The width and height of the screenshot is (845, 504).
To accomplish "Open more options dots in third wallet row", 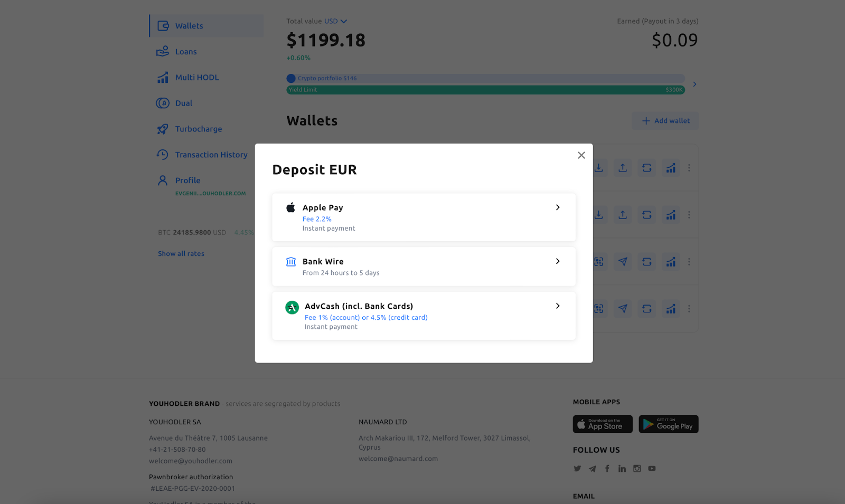I will point(689,262).
